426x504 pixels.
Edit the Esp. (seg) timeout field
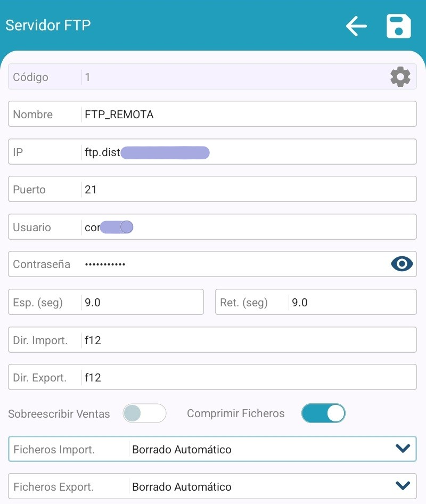point(141,303)
